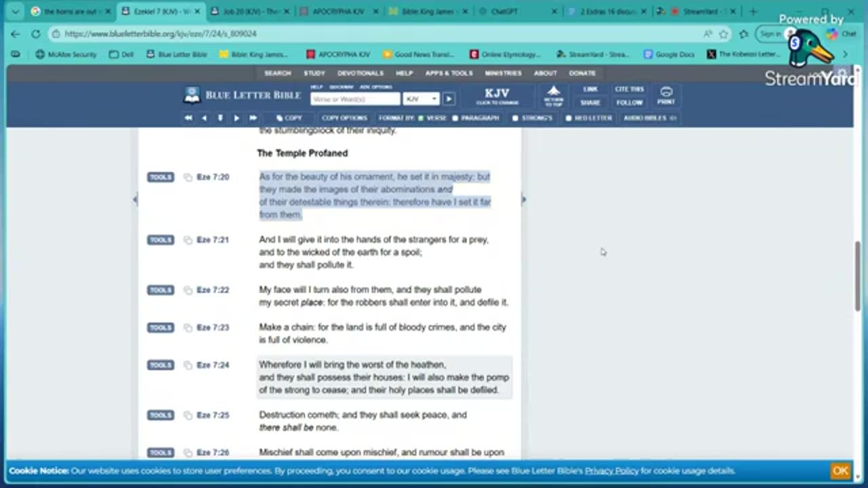The width and height of the screenshot is (868, 488).
Task: Open Tools for Eze 7:24
Action: point(160,365)
